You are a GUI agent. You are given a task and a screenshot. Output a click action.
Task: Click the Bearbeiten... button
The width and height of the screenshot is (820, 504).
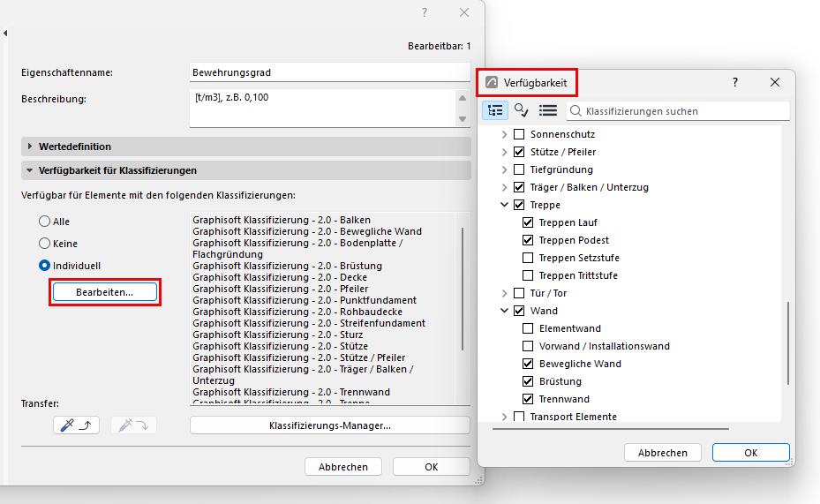104,292
